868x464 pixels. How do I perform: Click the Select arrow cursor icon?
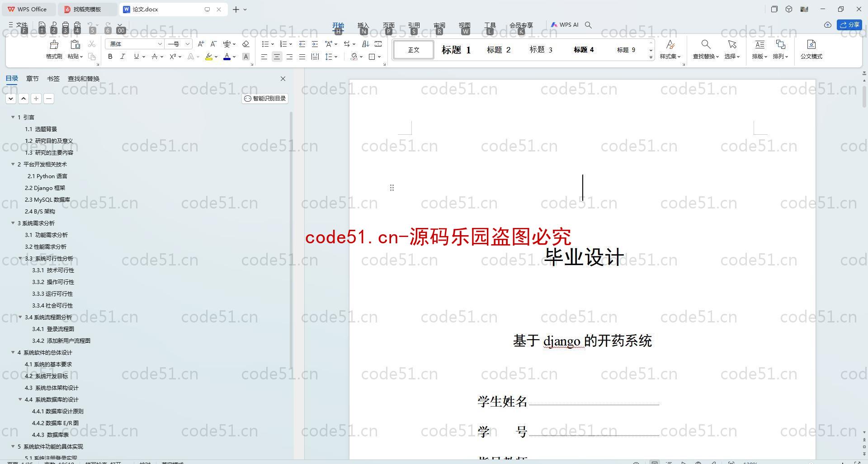click(x=732, y=44)
